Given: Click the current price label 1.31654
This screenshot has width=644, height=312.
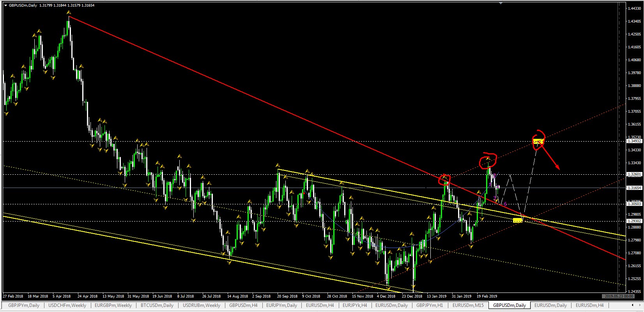Looking at the screenshot, I should point(634,188).
